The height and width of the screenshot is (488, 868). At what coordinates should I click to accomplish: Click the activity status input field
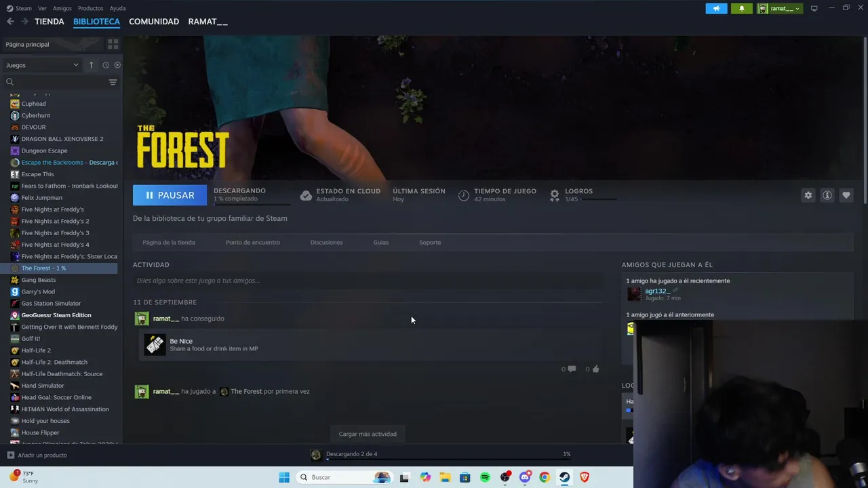point(368,281)
